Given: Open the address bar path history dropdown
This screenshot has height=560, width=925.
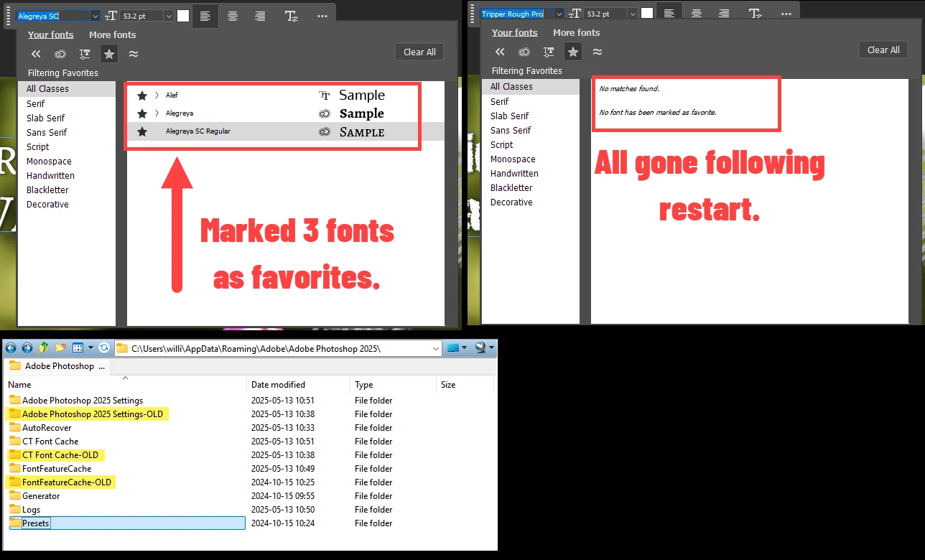Looking at the screenshot, I should 436,348.
